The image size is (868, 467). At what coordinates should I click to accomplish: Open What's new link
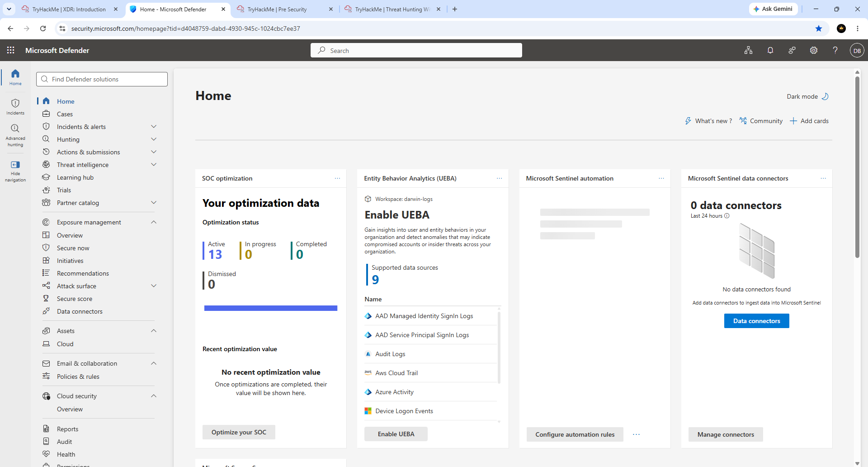click(708, 121)
